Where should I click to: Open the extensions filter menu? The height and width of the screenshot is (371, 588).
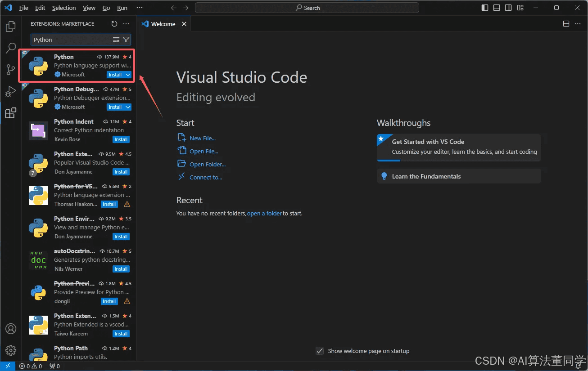point(126,40)
